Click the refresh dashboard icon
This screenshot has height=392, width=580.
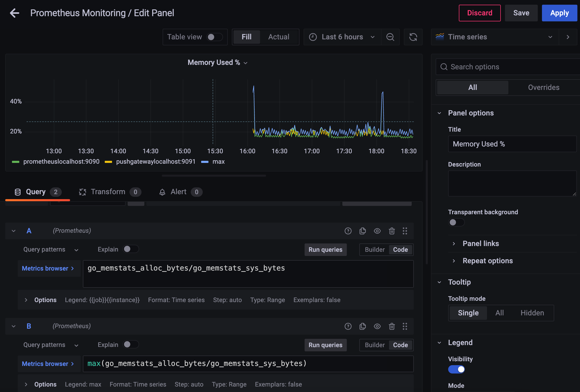coord(413,37)
